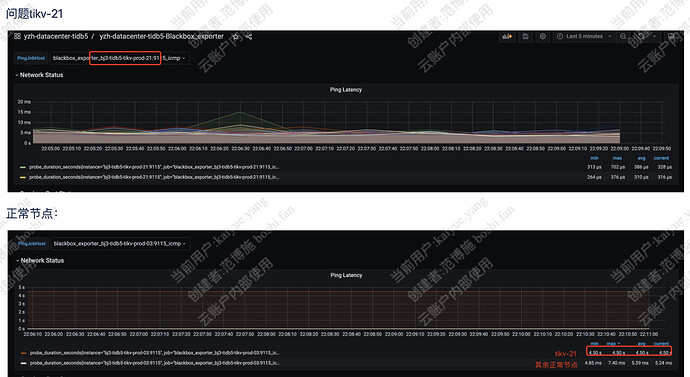Save the dashboard with the save icon
This screenshot has width=690, height=377.
coord(525,37)
